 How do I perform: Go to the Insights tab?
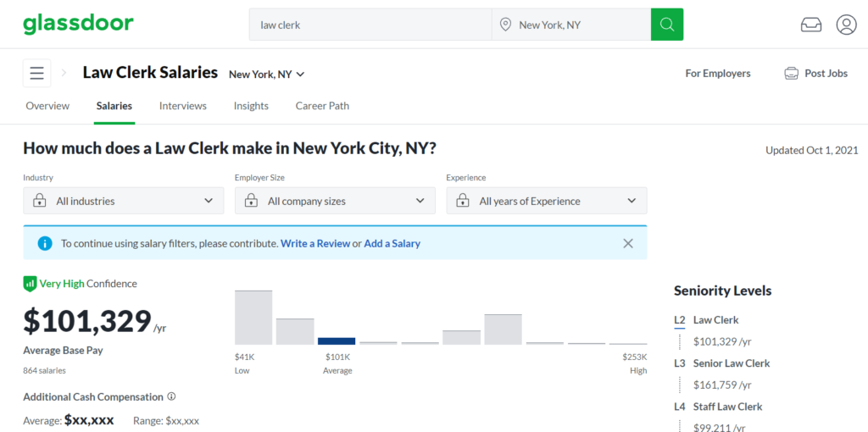coord(251,106)
